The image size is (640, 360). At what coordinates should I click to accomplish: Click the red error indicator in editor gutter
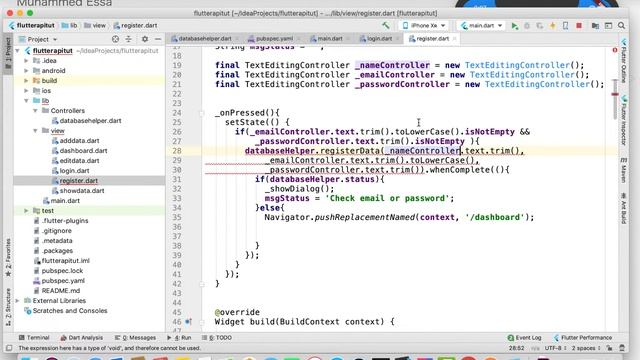point(614,50)
